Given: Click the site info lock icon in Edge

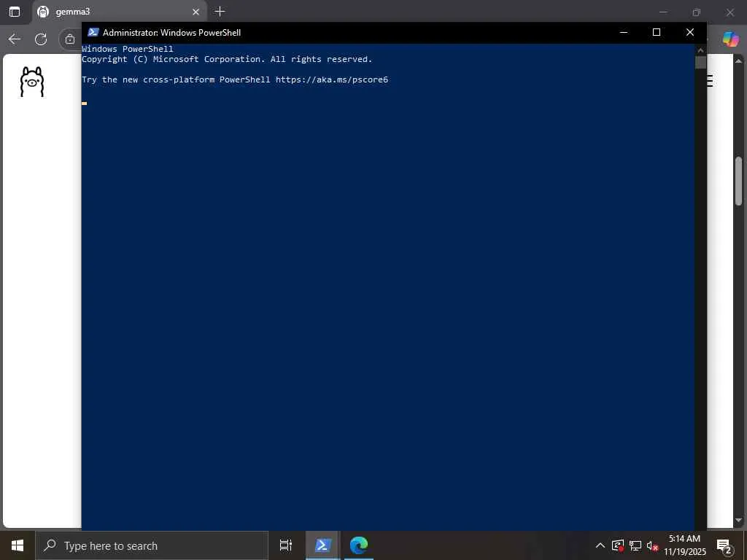Looking at the screenshot, I should [70, 39].
